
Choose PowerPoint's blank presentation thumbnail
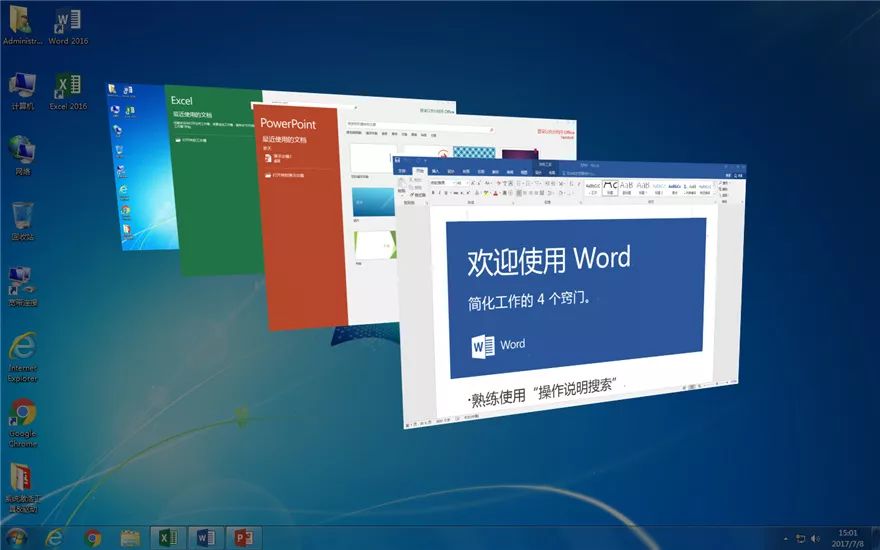tap(373, 159)
